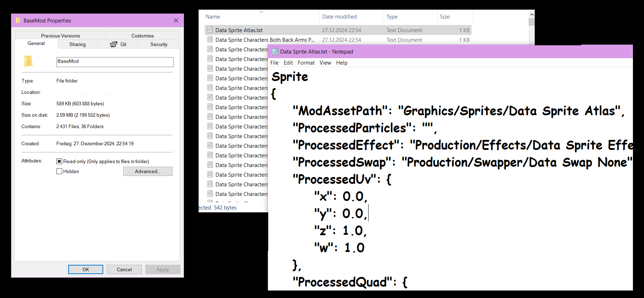Screen dimensions: 644x298
Task: Select the Data Sprite Atlas.txt file name
Action: point(239,30)
